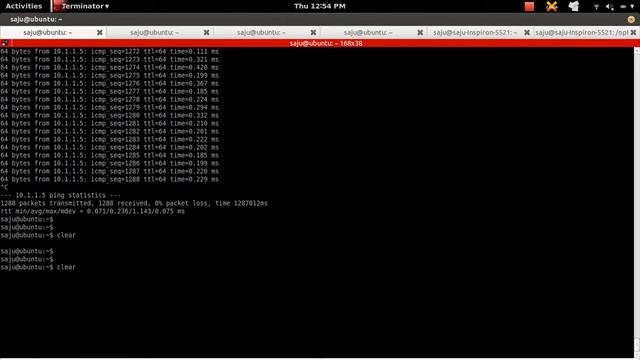The image size is (640, 360).
Task: Click the Thu 12:54 PM clock
Action: (x=320, y=6)
